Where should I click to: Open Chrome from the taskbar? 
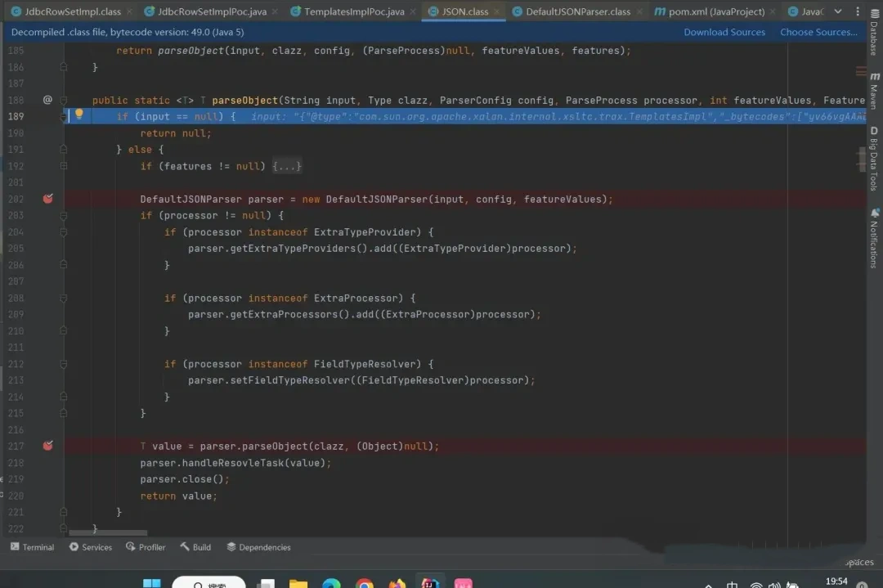(365, 583)
